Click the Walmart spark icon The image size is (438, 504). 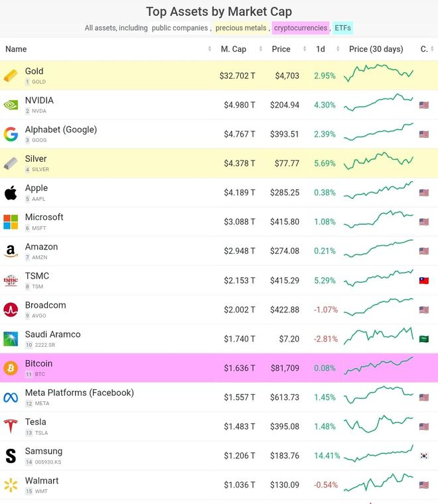(11, 485)
